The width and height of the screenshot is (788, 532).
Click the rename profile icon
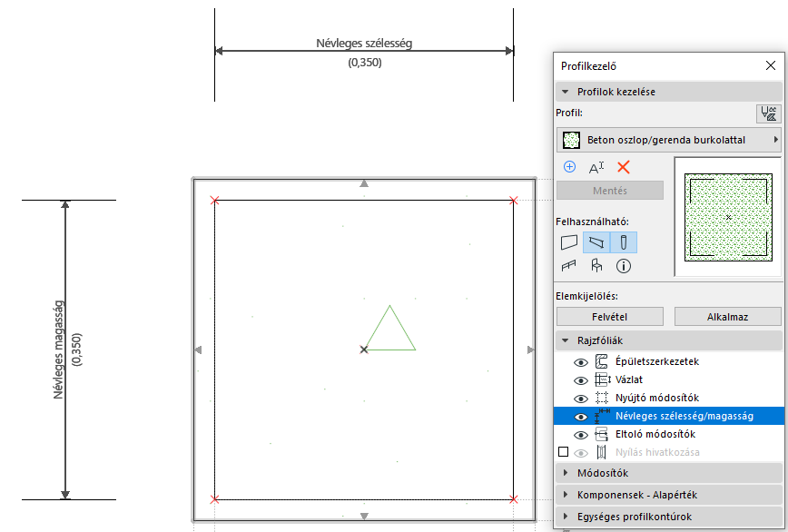(x=596, y=167)
